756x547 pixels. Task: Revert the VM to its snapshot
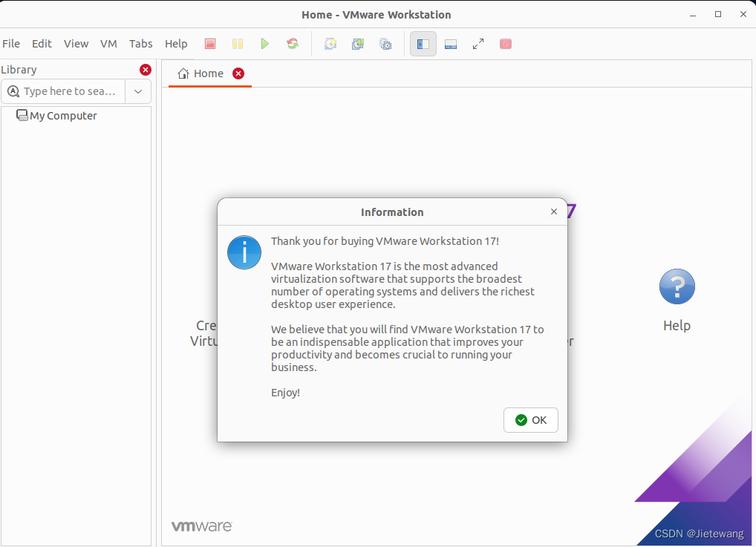click(358, 44)
